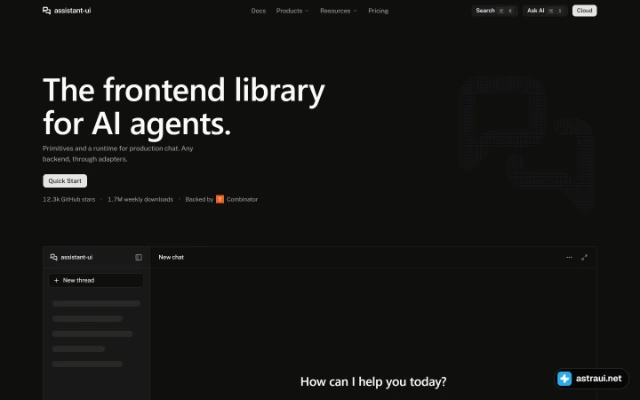
Task: Click the How can I help you today text
Action: point(373,382)
